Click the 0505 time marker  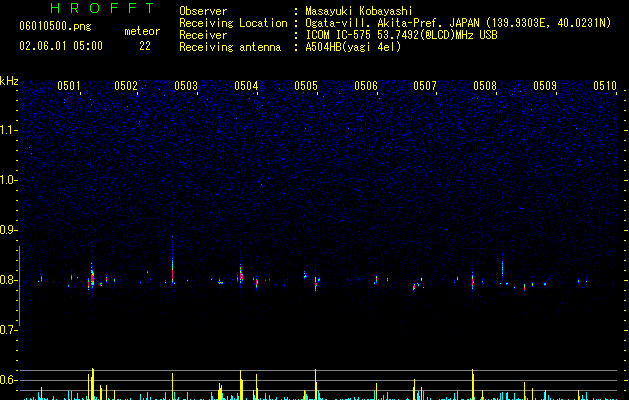306,86
